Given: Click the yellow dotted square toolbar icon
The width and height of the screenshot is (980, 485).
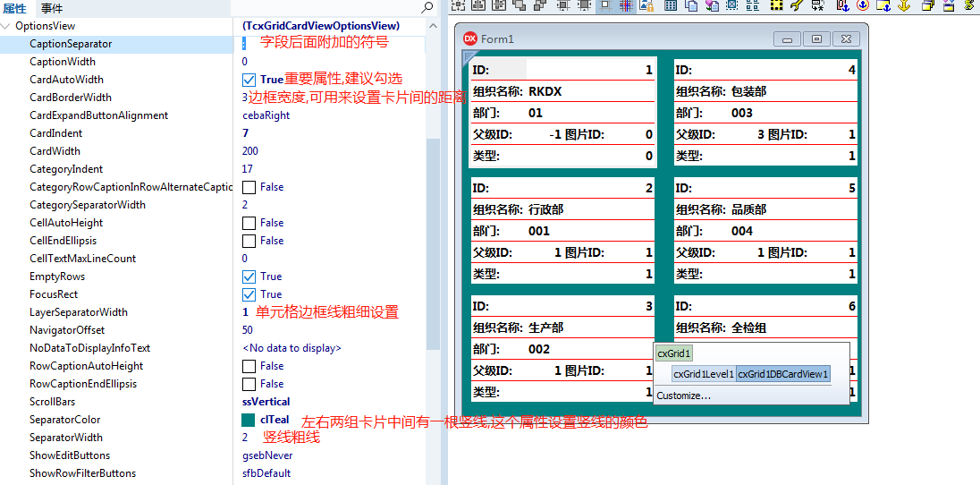Looking at the screenshot, I should [776, 5].
